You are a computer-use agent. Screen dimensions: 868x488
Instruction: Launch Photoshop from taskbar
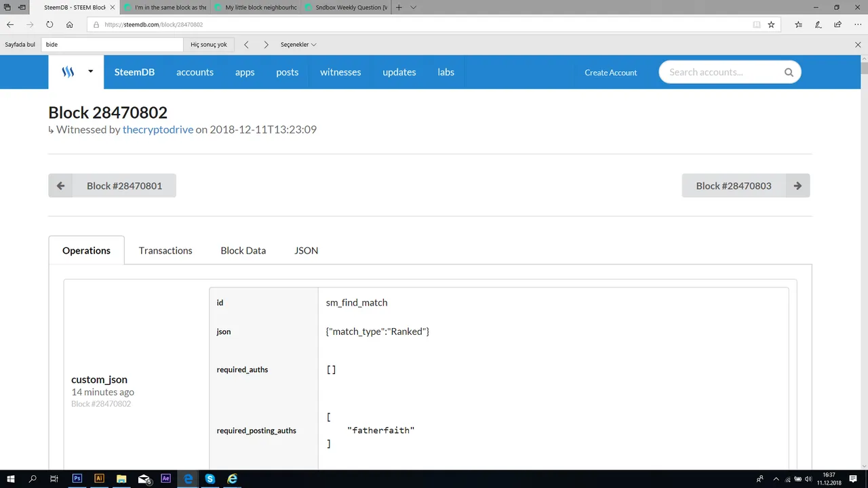[x=77, y=479]
